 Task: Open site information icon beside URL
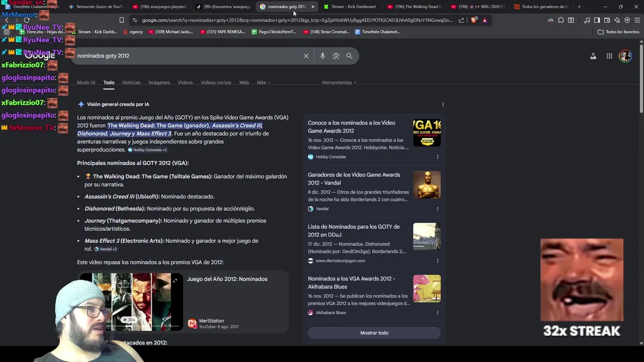pos(134,20)
